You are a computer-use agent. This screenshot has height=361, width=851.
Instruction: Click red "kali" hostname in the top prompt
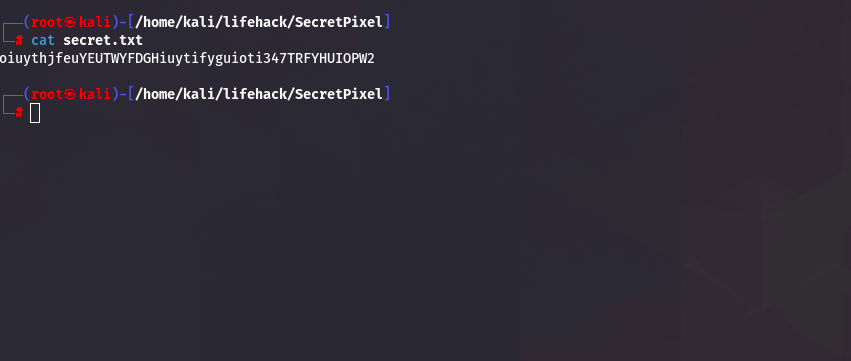point(95,23)
